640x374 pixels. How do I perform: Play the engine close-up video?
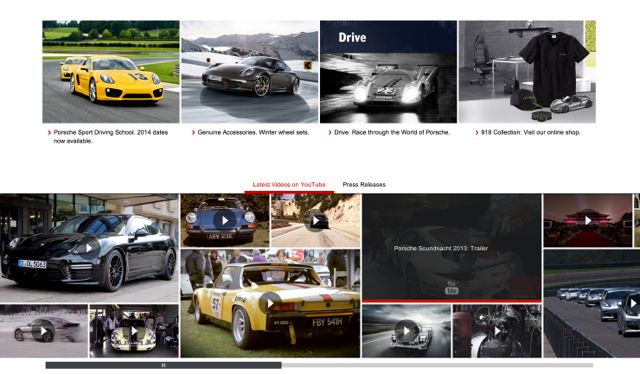[497, 331]
